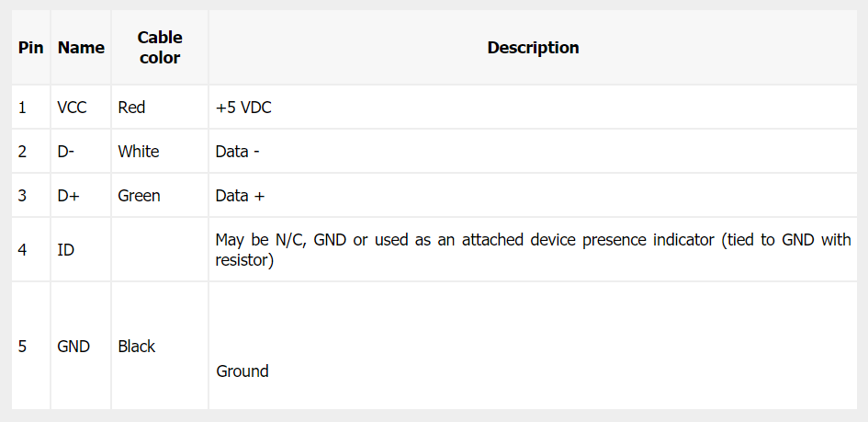
Task: Select the GND name cell
Action: coord(73,347)
